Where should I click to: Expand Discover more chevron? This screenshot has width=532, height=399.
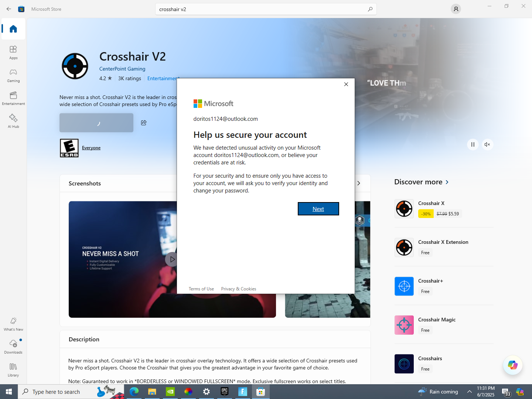pos(447,182)
